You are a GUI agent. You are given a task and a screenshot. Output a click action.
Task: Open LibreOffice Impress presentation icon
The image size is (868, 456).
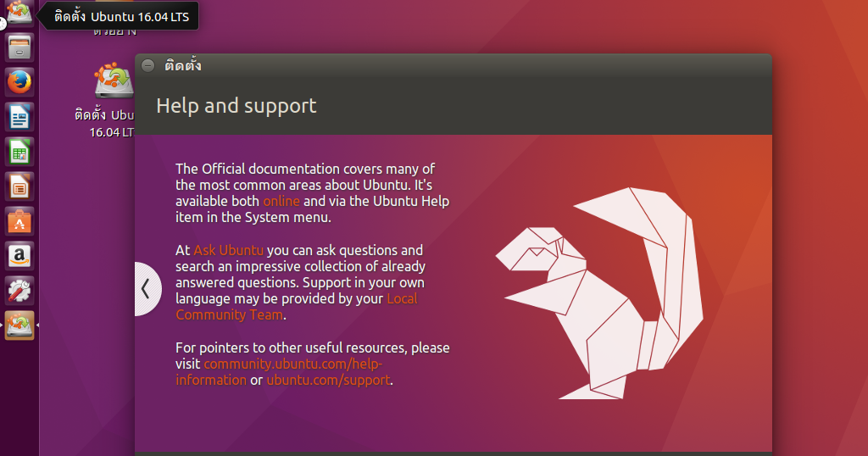[x=19, y=187]
